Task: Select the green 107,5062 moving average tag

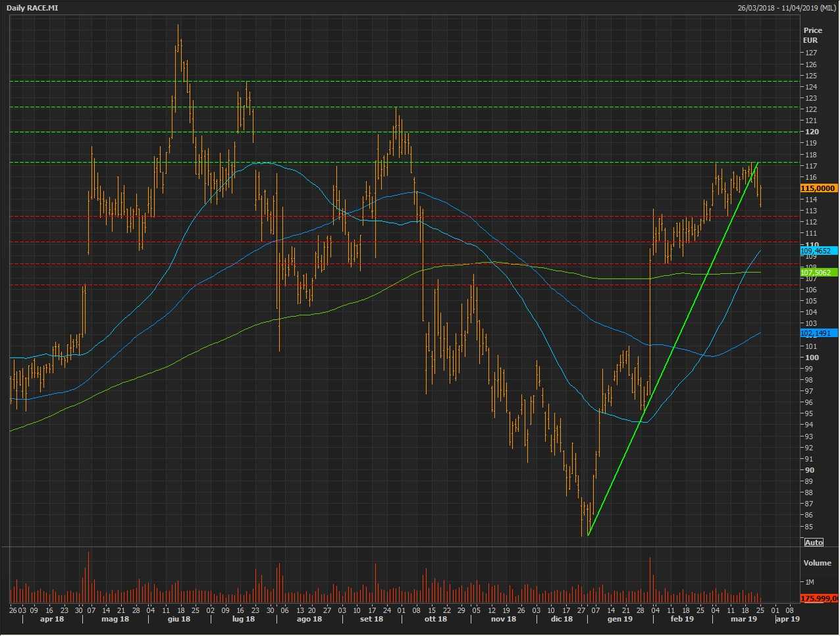Action: point(818,273)
